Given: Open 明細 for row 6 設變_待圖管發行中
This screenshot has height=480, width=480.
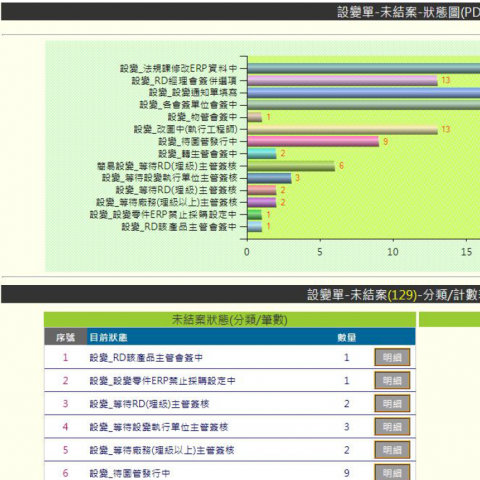Looking at the screenshot, I should coord(392,472).
